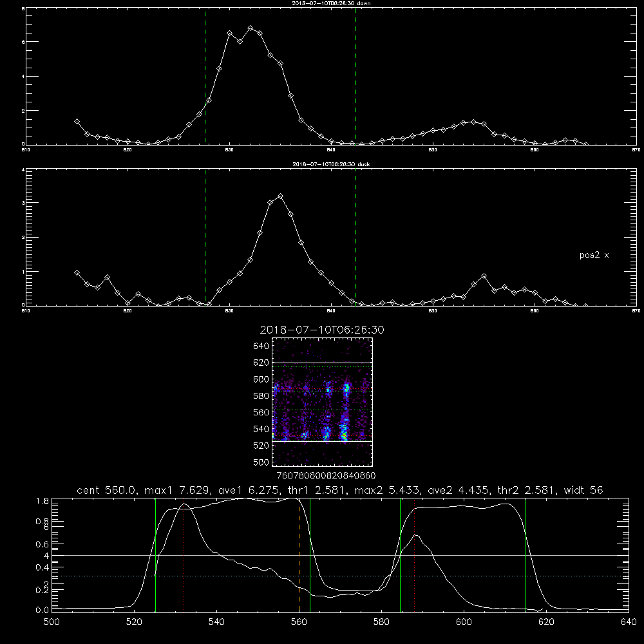Viewport: 644px width, 644px height.
Task: Click the "600" x-axis label of bottom plot
Action: click(464, 622)
